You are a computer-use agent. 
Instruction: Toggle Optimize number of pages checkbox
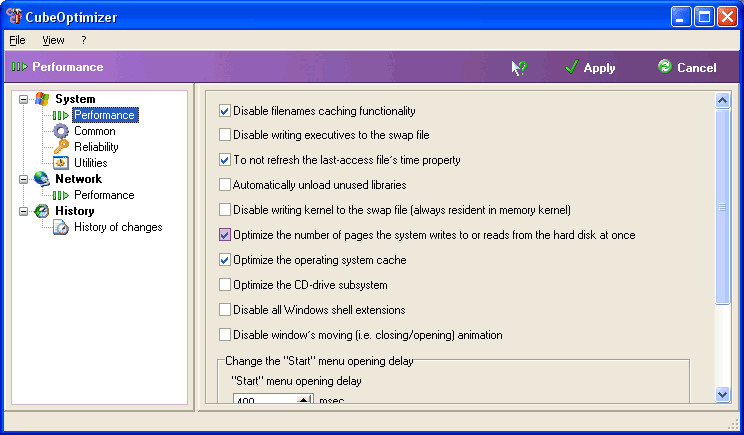click(x=225, y=235)
